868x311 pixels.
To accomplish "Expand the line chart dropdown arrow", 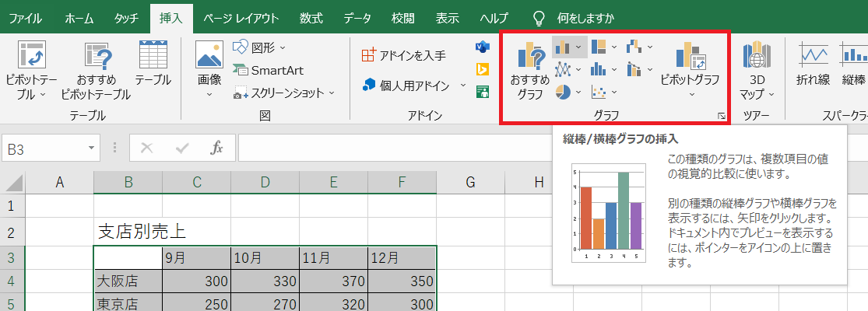I will (x=579, y=69).
